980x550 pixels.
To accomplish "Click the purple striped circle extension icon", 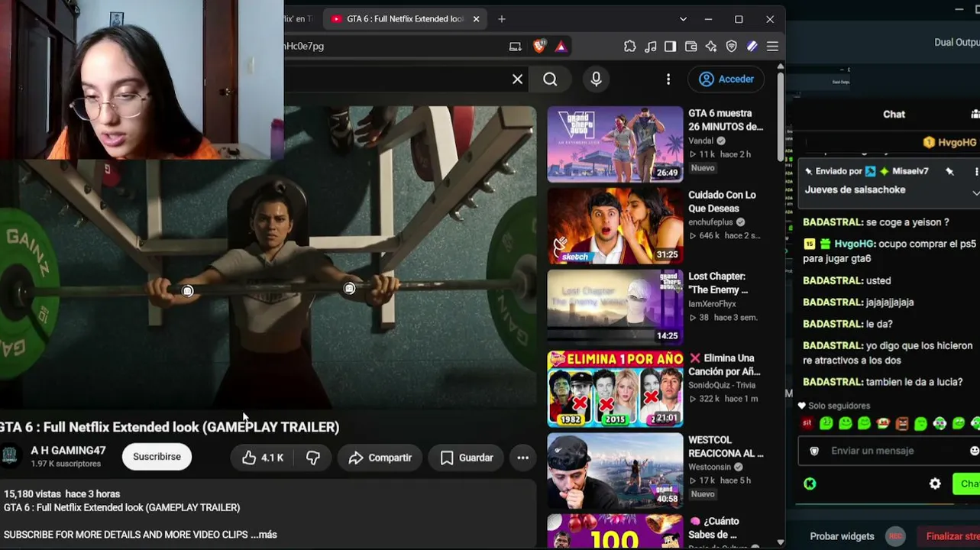I will pos(752,47).
